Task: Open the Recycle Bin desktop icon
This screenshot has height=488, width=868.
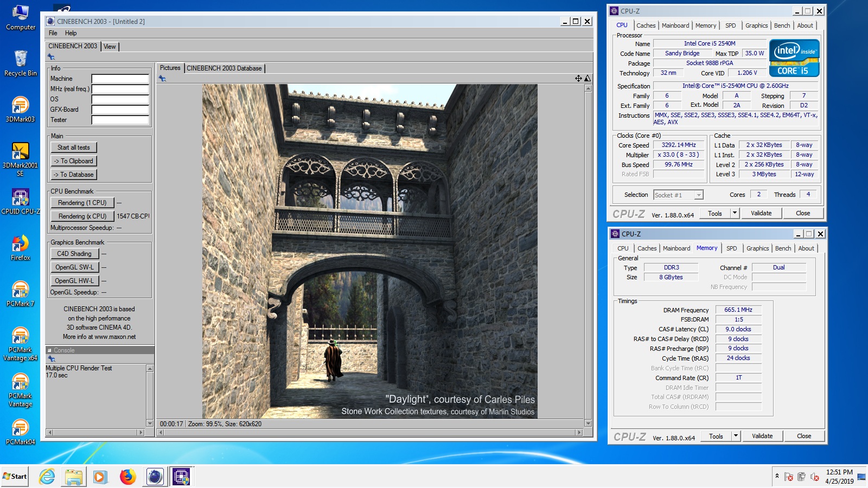Action: (x=21, y=63)
